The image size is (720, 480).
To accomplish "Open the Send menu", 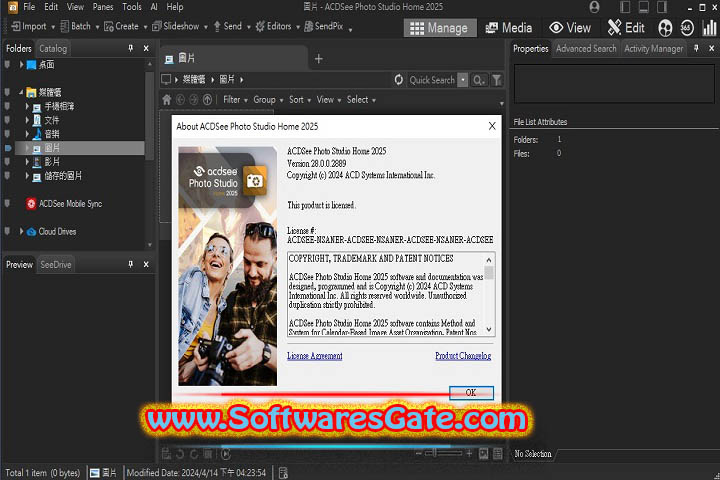I will [231, 27].
